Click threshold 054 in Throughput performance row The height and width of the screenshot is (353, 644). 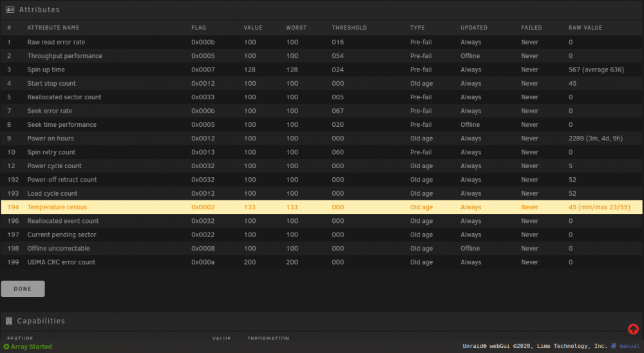[x=337, y=56]
